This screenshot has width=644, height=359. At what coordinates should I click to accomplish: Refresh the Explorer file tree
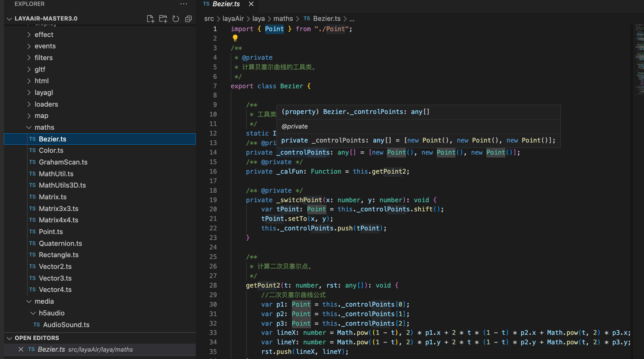pos(176,19)
